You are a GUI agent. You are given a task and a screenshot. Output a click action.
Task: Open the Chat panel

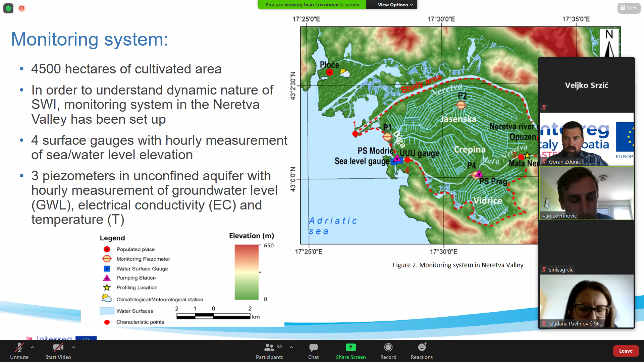pos(313,348)
